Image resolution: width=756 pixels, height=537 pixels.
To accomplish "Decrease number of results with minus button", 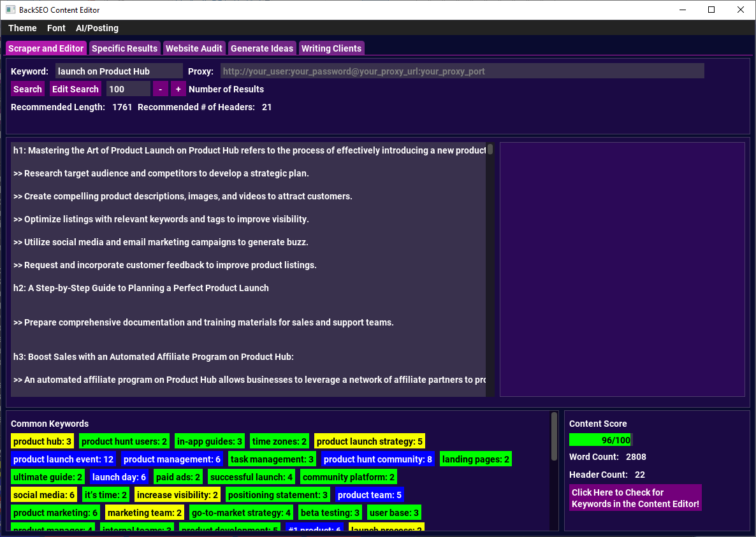I will pyautogui.click(x=161, y=89).
